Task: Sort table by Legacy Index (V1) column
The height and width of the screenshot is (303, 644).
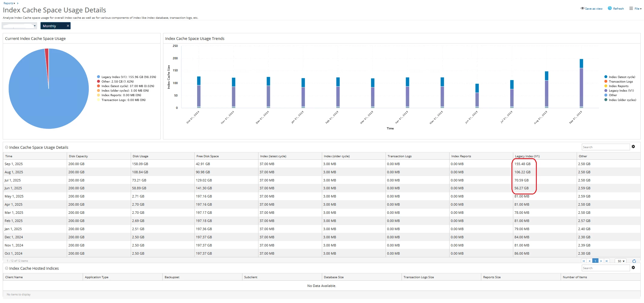Action: pos(527,156)
